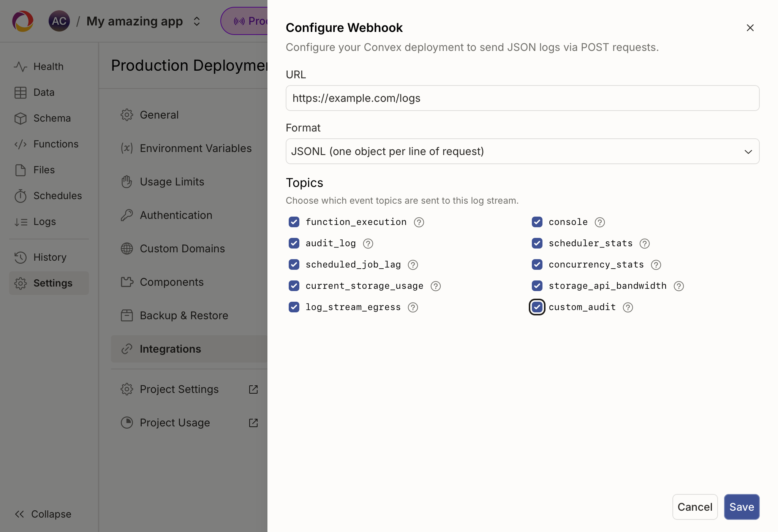The height and width of the screenshot is (532, 778).
Task: Uncheck the current_storage_usage topic checkbox
Action: (294, 286)
